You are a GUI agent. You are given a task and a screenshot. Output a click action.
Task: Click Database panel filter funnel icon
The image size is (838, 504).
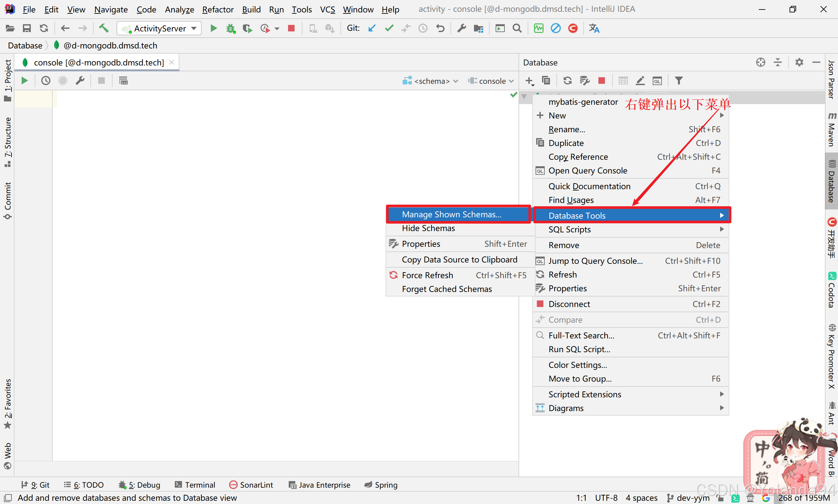tap(678, 81)
